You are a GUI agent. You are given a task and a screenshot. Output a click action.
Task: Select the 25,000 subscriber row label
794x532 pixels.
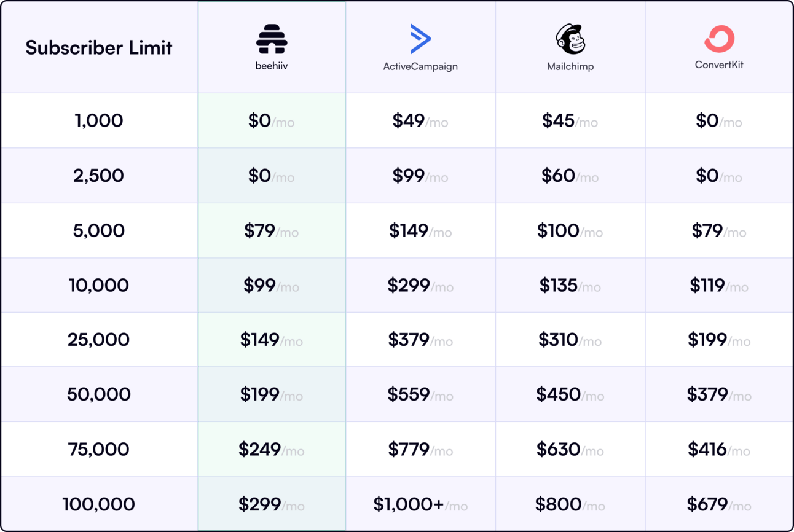pos(99,340)
